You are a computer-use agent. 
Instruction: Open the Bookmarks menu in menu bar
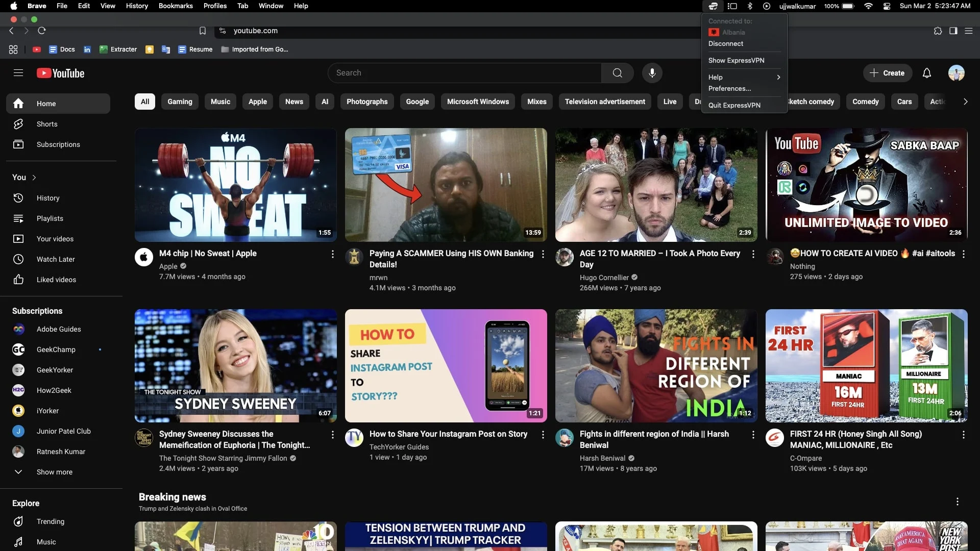click(176, 6)
